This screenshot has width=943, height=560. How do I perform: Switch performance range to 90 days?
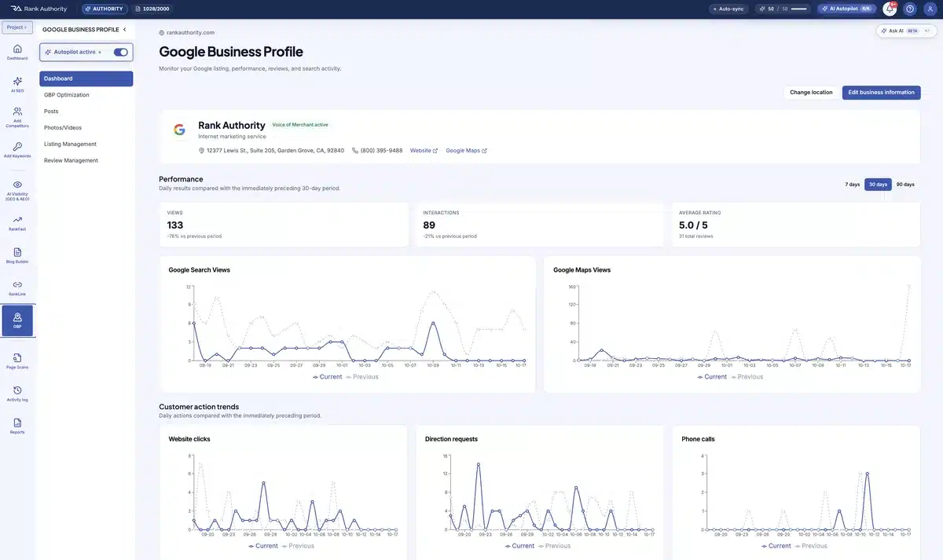pos(905,185)
